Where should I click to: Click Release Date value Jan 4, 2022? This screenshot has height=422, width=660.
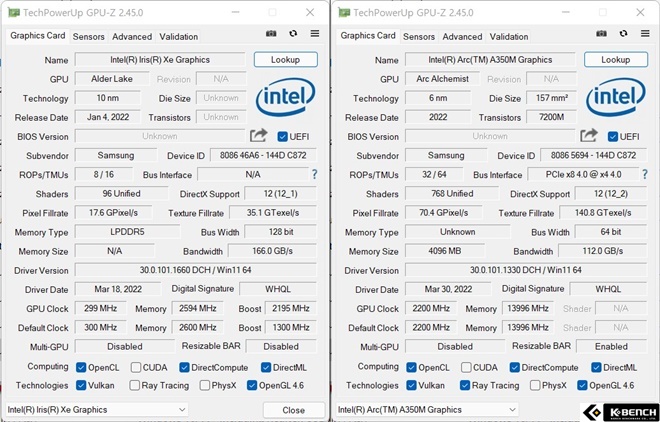108,117
